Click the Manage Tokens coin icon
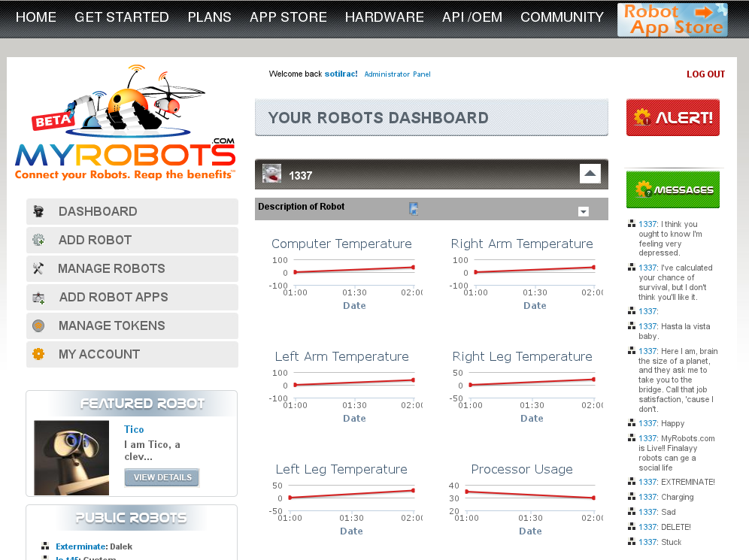Viewport: 749px width, 560px height. (x=38, y=326)
